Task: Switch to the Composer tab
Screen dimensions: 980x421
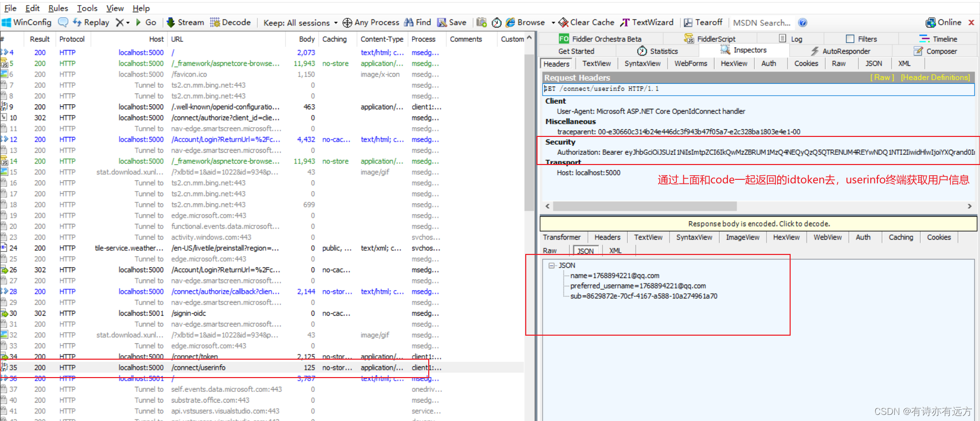Action: coord(935,51)
